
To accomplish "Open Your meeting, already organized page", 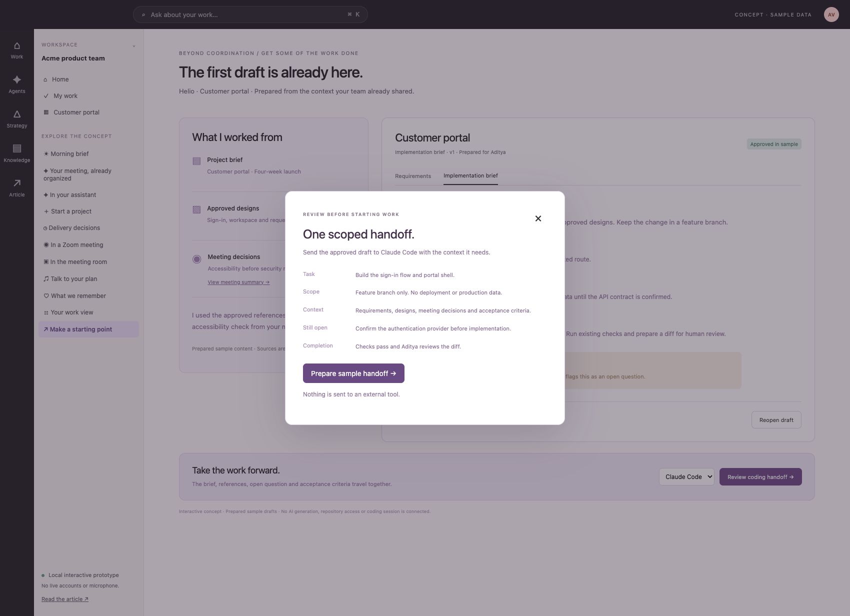I will pyautogui.click(x=88, y=174).
